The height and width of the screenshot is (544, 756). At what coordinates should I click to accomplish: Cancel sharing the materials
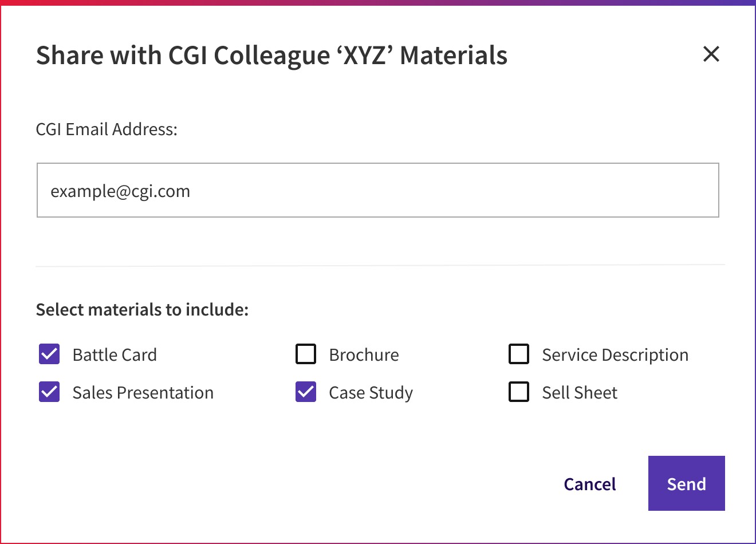(590, 484)
